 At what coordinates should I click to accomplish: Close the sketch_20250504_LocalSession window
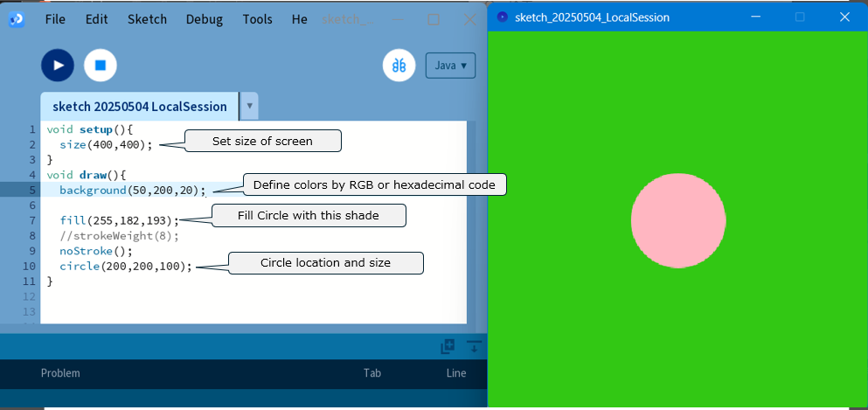[x=844, y=17]
